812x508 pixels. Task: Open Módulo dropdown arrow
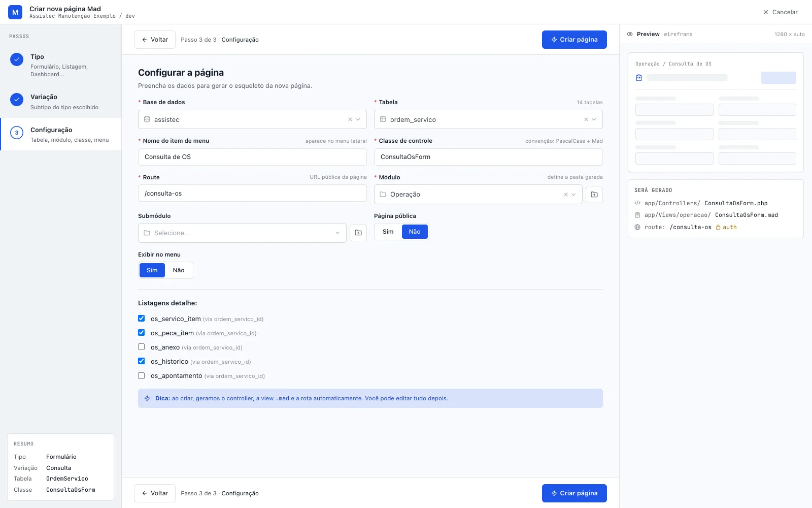pyautogui.click(x=573, y=195)
